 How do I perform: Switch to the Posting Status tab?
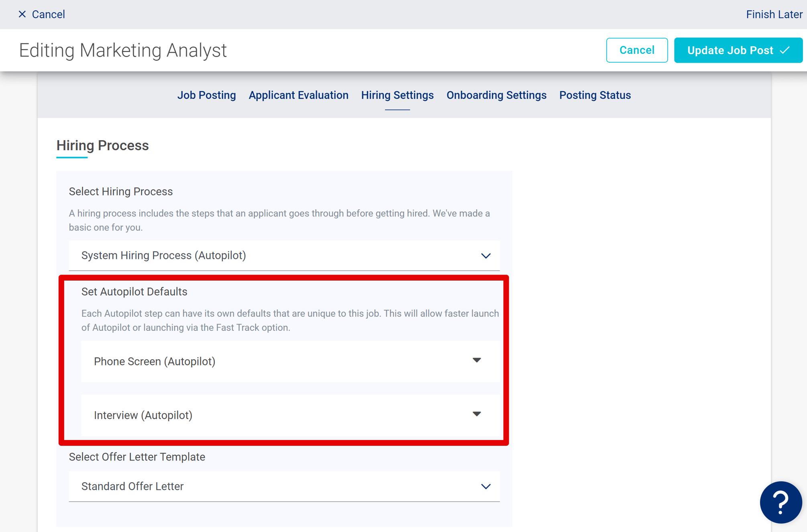[595, 95]
